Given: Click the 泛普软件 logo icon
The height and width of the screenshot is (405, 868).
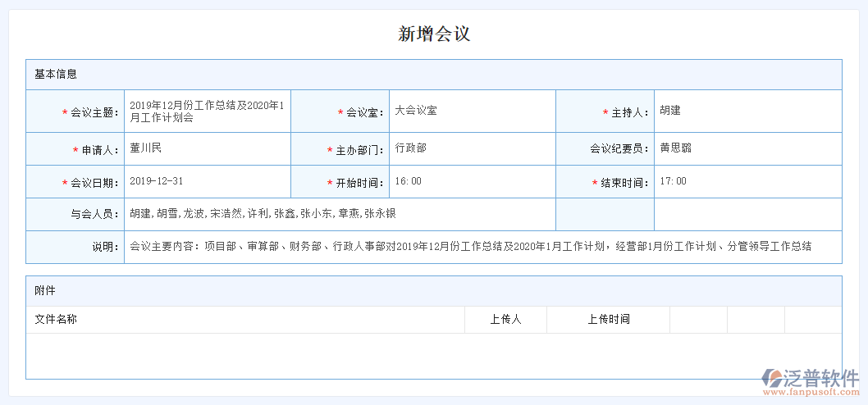Looking at the screenshot, I should click(x=772, y=378).
